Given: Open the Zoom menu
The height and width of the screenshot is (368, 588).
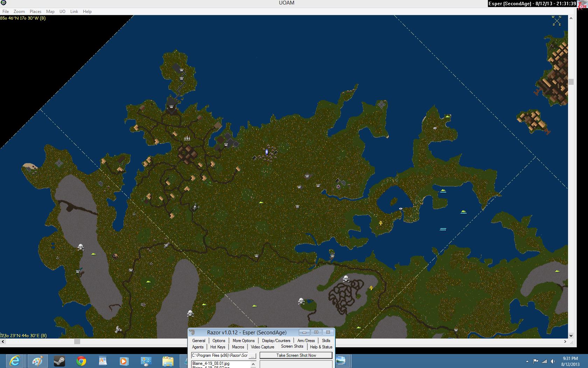Looking at the screenshot, I should click(19, 12).
